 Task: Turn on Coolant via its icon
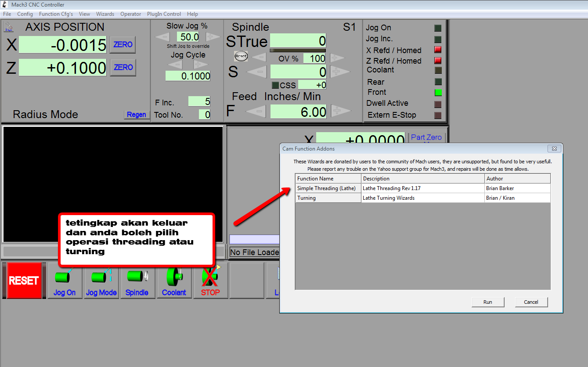[173, 277]
